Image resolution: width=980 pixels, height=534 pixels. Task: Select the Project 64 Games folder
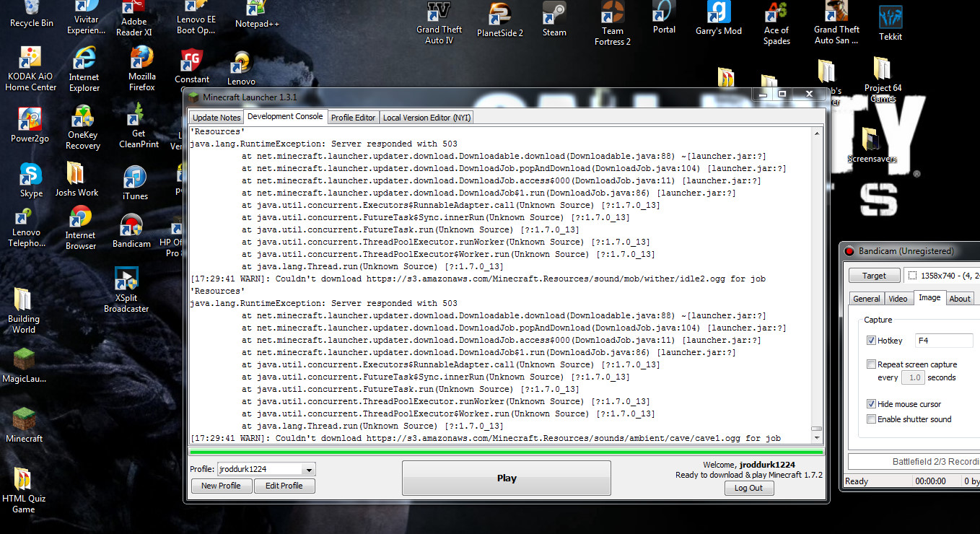[x=883, y=79]
